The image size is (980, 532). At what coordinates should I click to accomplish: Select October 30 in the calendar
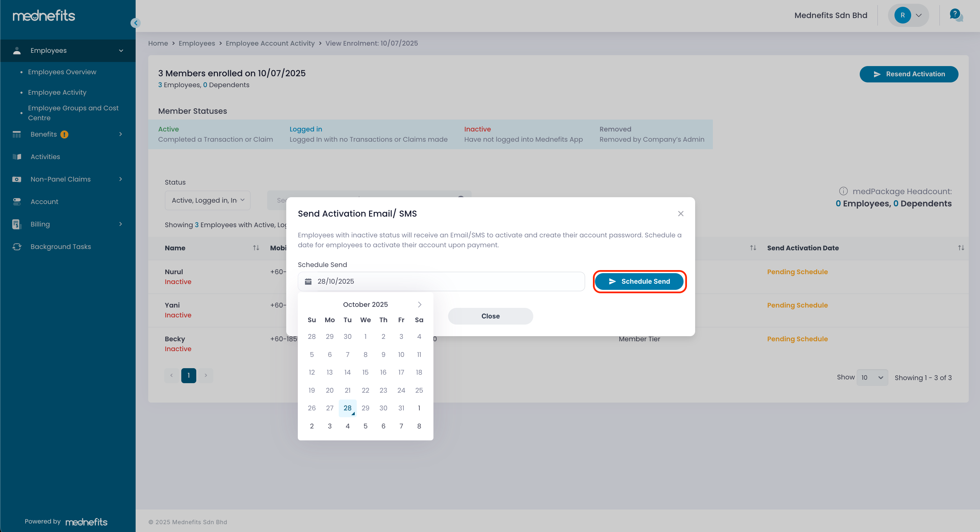383,408
